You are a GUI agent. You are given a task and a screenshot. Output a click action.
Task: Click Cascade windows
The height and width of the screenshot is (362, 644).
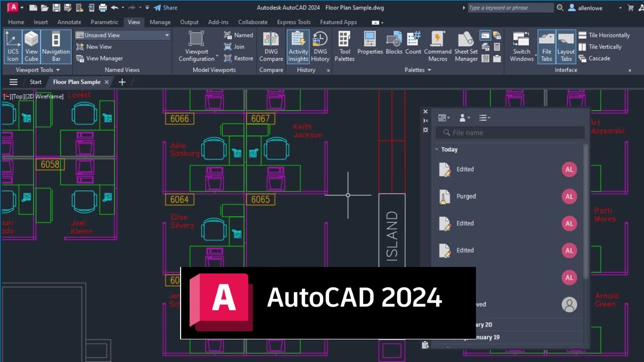coord(594,58)
